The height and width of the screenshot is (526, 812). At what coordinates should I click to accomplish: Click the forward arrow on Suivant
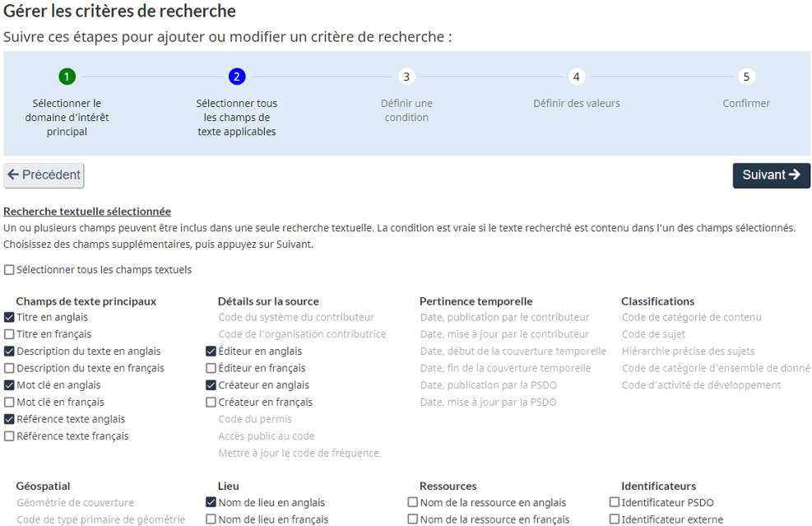[795, 175]
